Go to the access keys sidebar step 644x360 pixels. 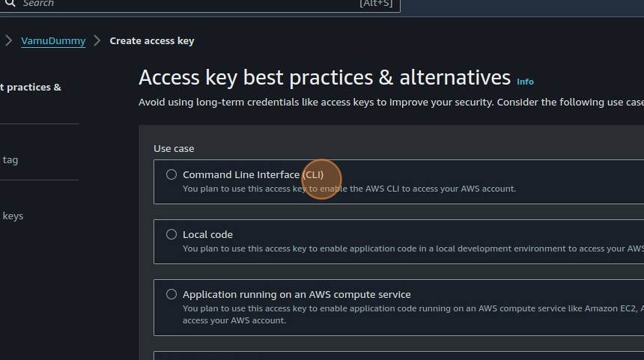[x=13, y=216]
